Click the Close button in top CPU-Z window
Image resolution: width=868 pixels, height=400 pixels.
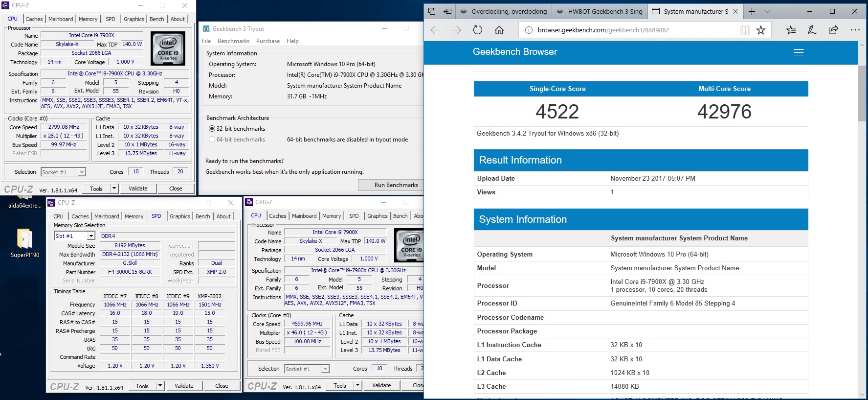coord(176,188)
